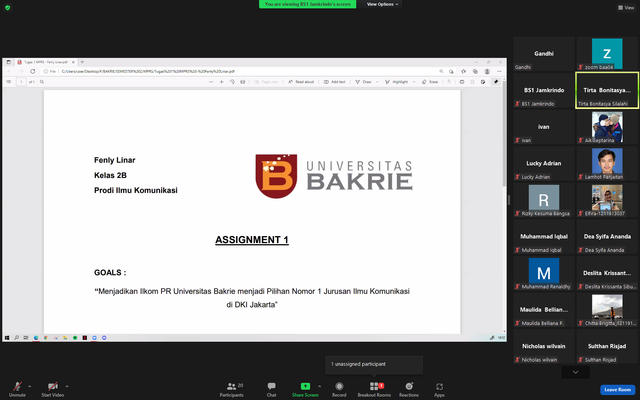Image resolution: width=640 pixels, height=400 pixels.
Task: Select the Tugas 1 MPRS PDF tab
Action: [x=46, y=62]
